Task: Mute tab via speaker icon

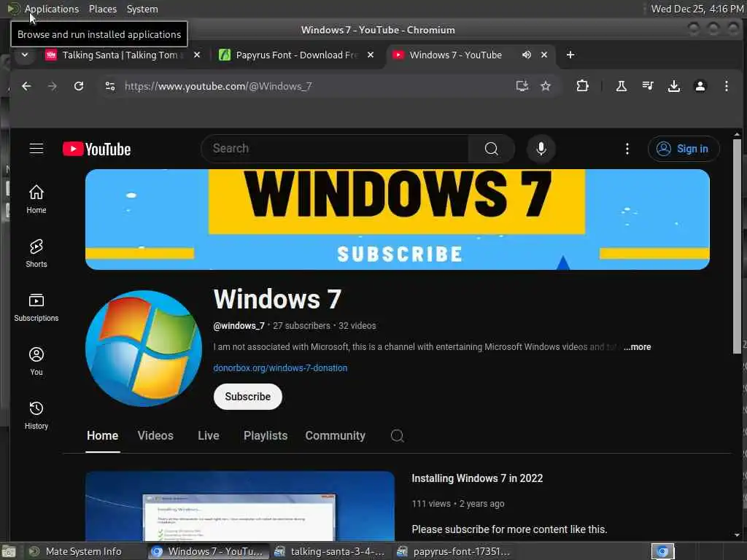Action: point(526,55)
